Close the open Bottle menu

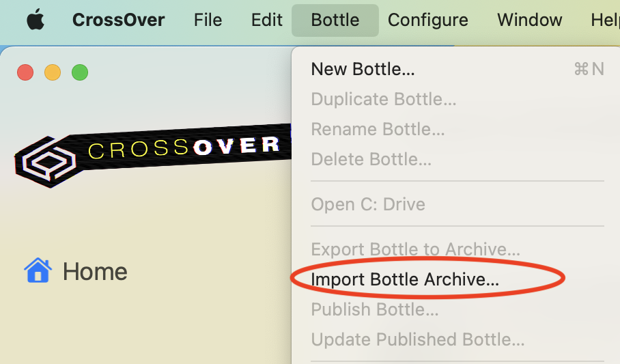click(x=335, y=20)
